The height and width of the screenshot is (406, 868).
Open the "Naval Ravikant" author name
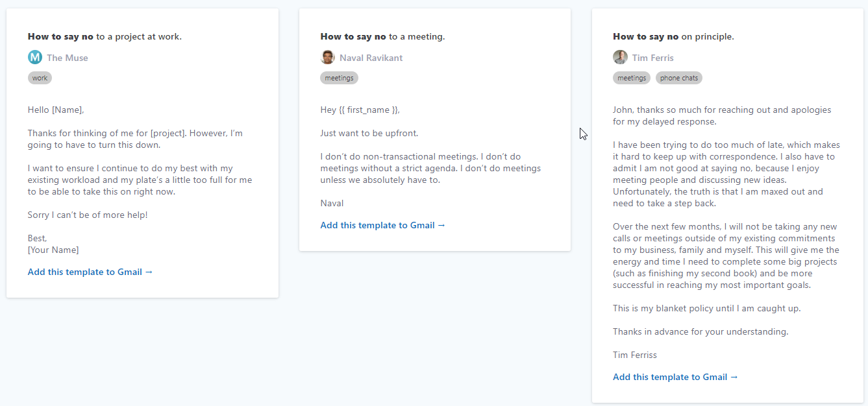coord(371,58)
